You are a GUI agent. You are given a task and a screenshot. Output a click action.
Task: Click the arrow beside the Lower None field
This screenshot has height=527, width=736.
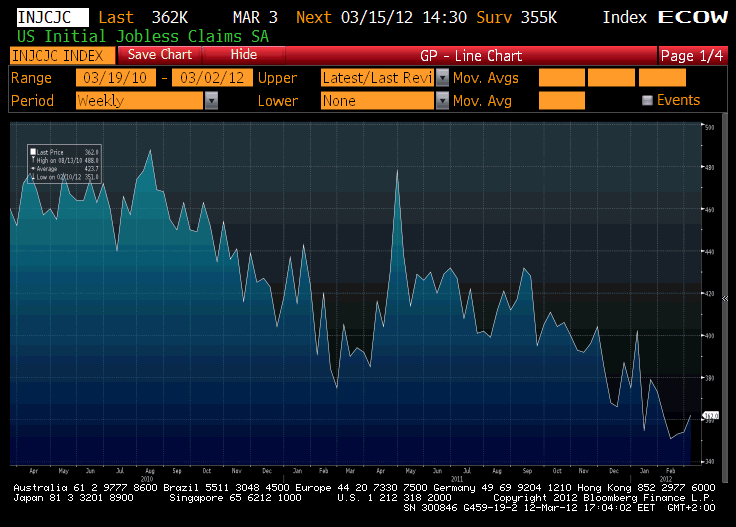(442, 100)
